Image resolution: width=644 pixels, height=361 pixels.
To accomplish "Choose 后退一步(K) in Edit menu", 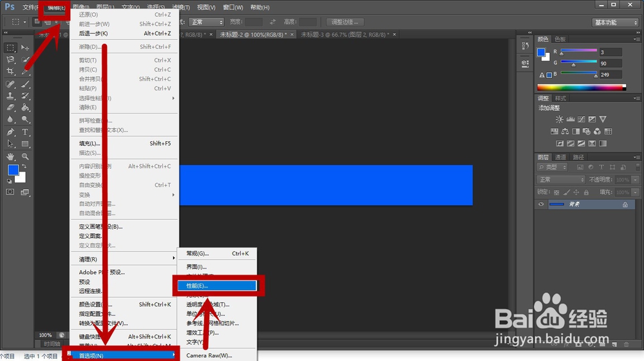I will coord(124,34).
